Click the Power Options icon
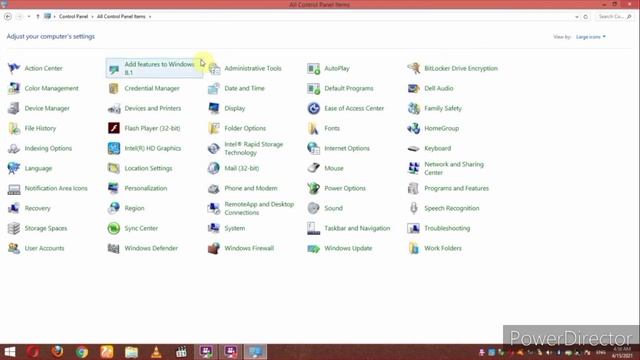The width and height of the screenshot is (640, 360). pos(313,188)
